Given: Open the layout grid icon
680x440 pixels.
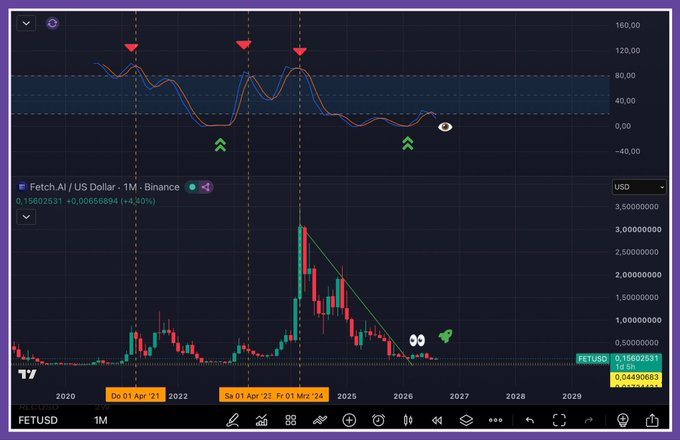Looking at the screenshot, I should click(291, 420).
